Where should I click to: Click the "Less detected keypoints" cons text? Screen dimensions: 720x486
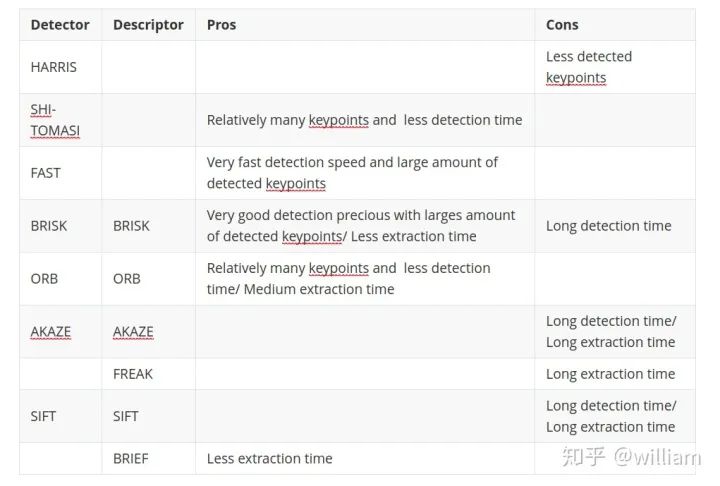click(589, 67)
